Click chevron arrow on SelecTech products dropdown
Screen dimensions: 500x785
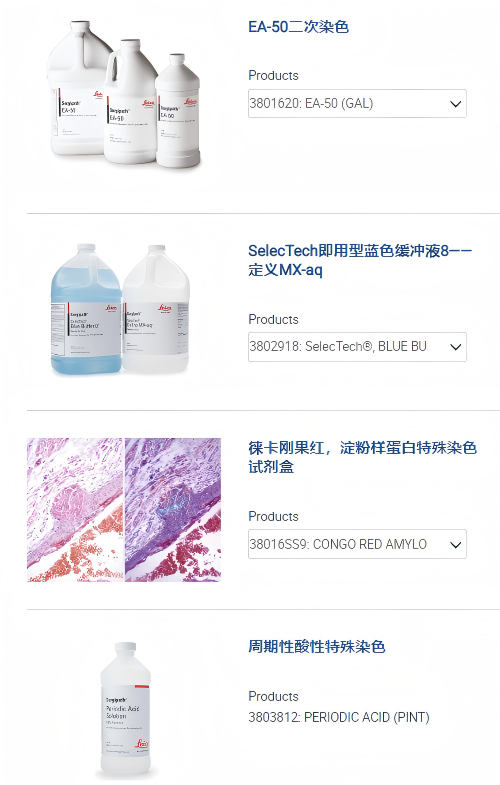[455, 347]
